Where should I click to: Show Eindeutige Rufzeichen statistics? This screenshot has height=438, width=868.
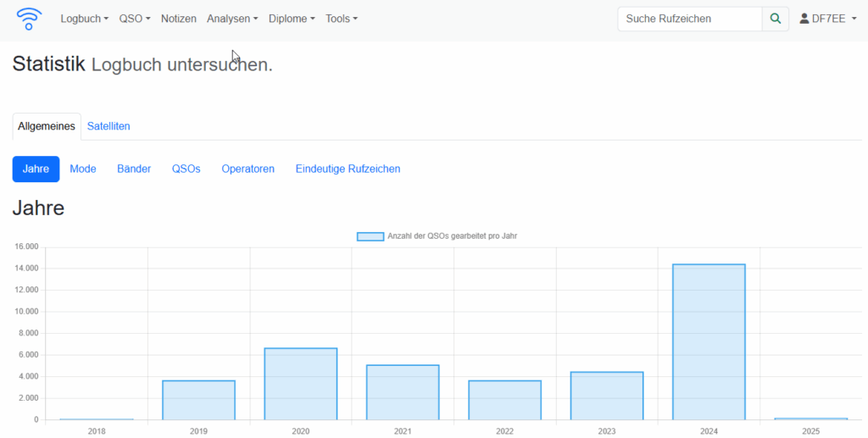348,169
